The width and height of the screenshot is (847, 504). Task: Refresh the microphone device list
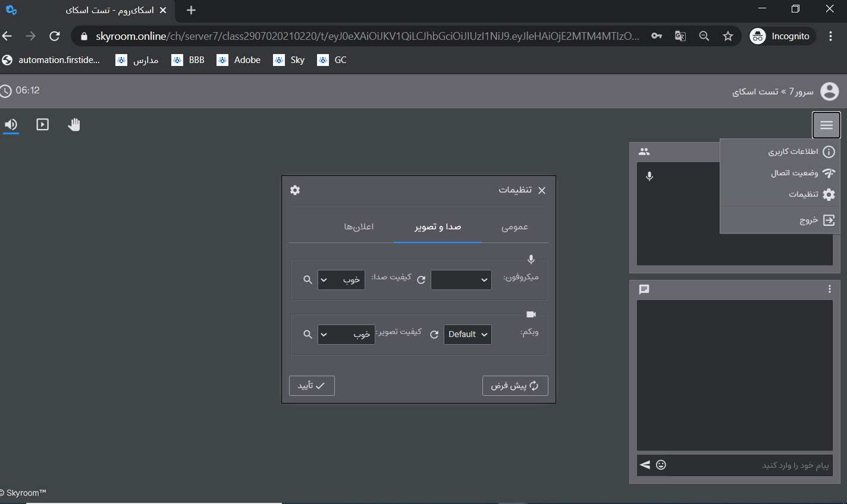(x=421, y=279)
